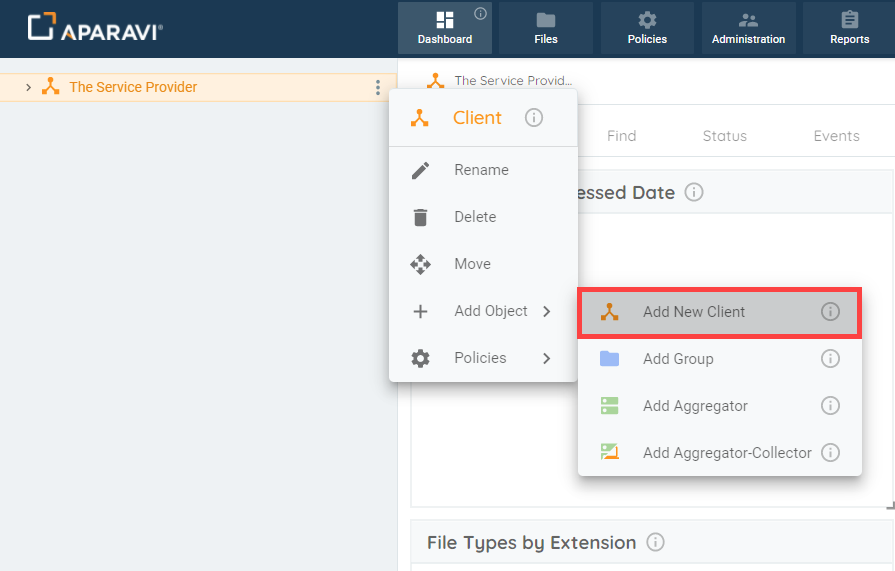Choose Rename from the context menu

(483, 170)
